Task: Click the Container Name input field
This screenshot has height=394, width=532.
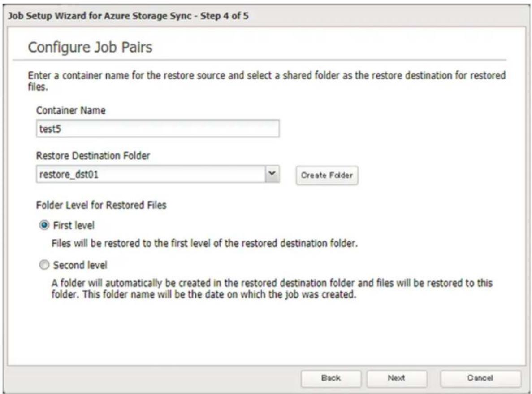Action: [158, 129]
